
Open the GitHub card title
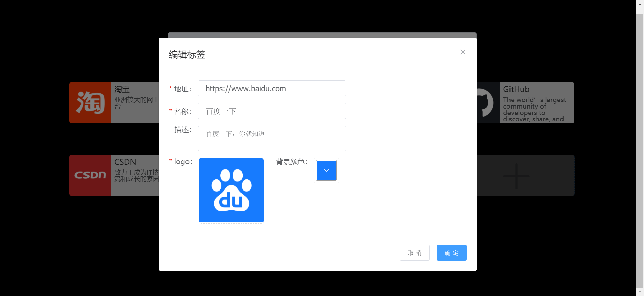[x=516, y=89]
